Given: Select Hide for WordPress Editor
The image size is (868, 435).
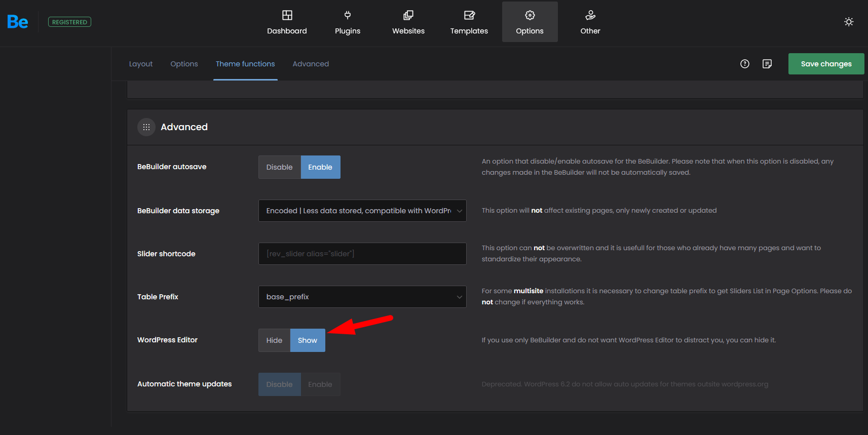Looking at the screenshot, I should (274, 340).
